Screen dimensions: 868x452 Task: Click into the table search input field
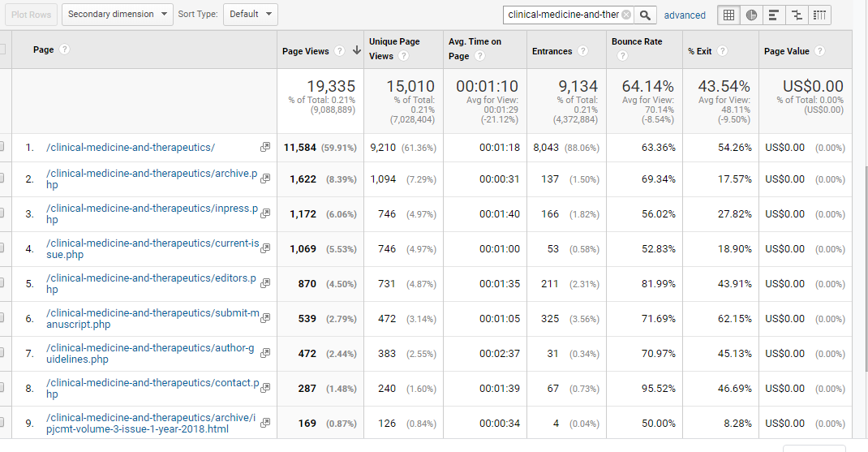tap(562, 15)
